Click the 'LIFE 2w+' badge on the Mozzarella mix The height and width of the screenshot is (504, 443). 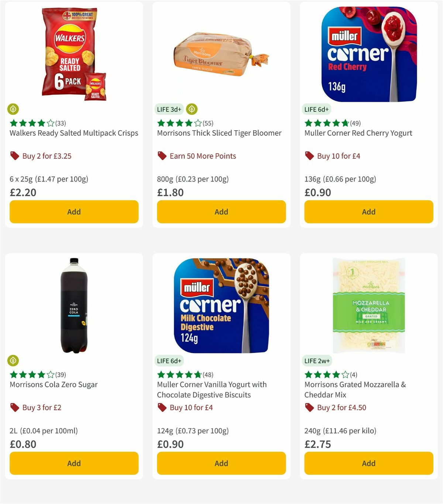pyautogui.click(x=317, y=360)
